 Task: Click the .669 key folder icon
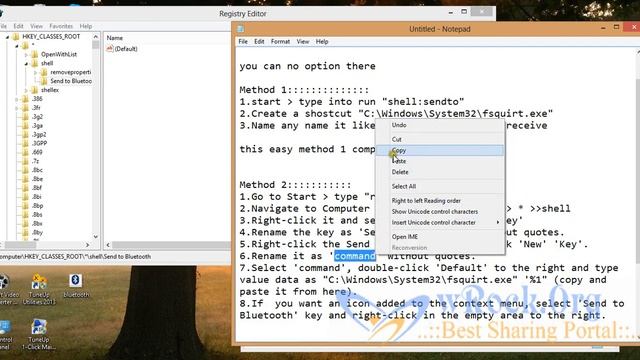pyautogui.click(x=25, y=152)
